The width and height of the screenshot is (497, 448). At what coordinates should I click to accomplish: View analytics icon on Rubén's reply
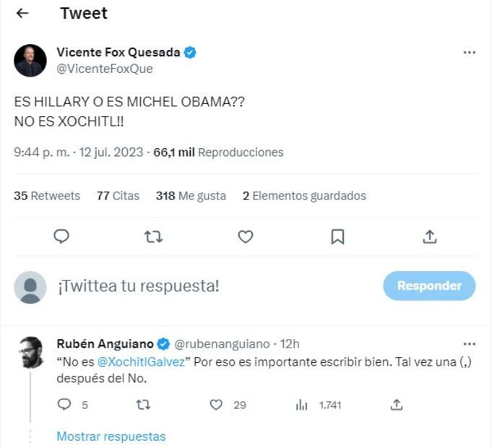pos(302,405)
